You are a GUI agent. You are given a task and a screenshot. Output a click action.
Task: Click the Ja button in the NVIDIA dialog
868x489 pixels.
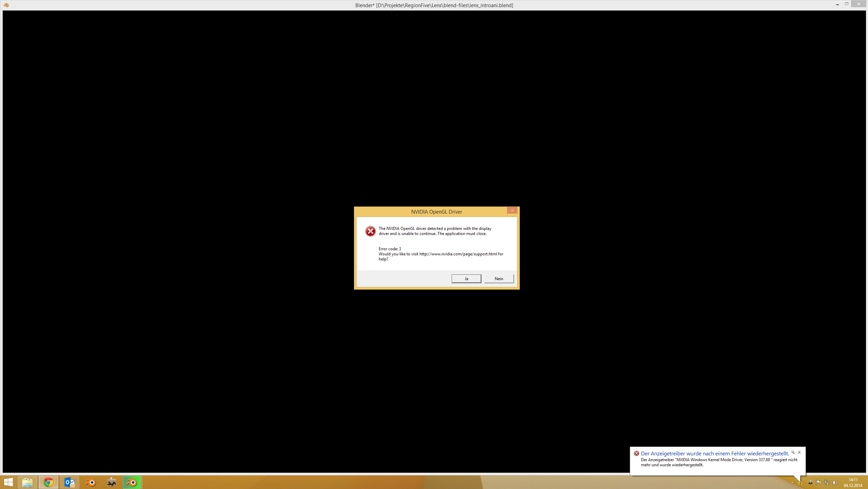point(466,278)
